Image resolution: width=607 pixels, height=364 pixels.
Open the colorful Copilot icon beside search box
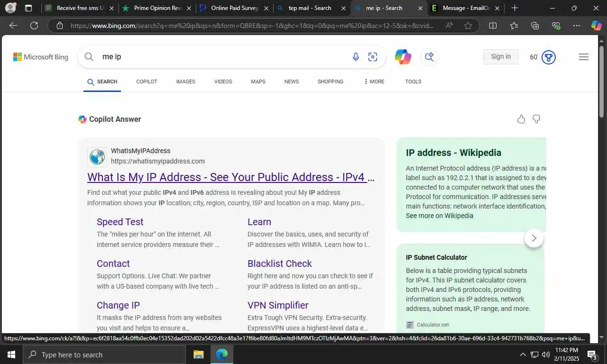pyautogui.click(x=403, y=57)
